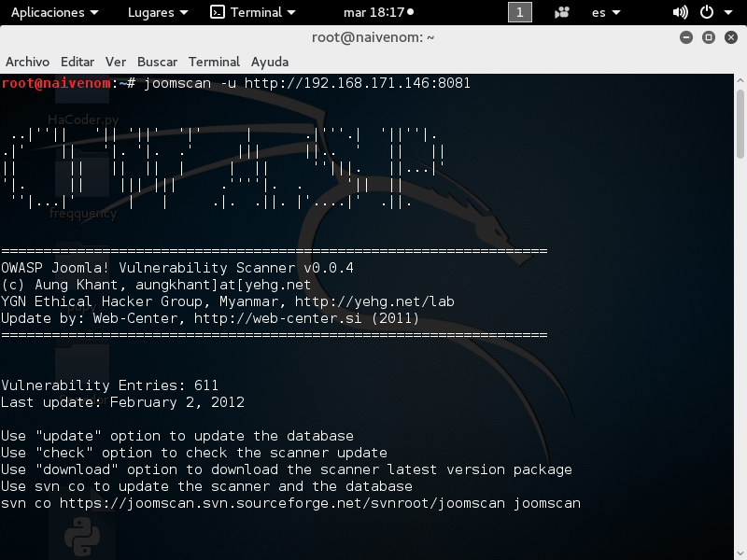The width and height of the screenshot is (747, 560).
Task: Click the root@naivenom: ~ window title
Action: (373, 37)
